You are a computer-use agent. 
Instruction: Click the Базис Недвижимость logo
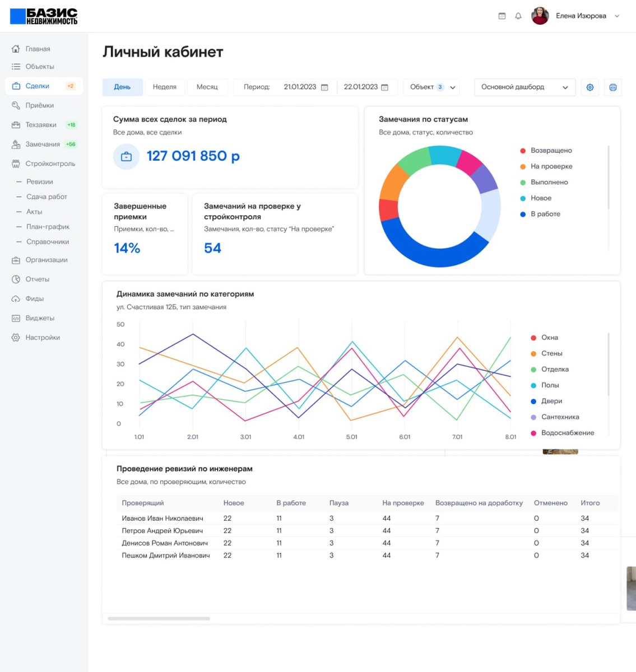click(x=44, y=16)
